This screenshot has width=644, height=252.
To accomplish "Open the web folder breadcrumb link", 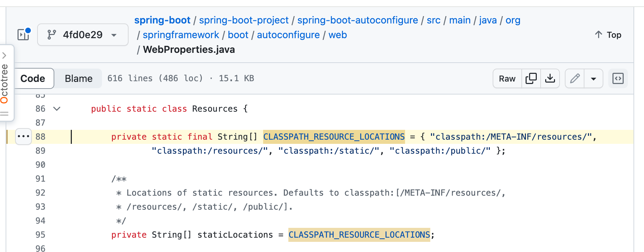I will click(x=338, y=35).
